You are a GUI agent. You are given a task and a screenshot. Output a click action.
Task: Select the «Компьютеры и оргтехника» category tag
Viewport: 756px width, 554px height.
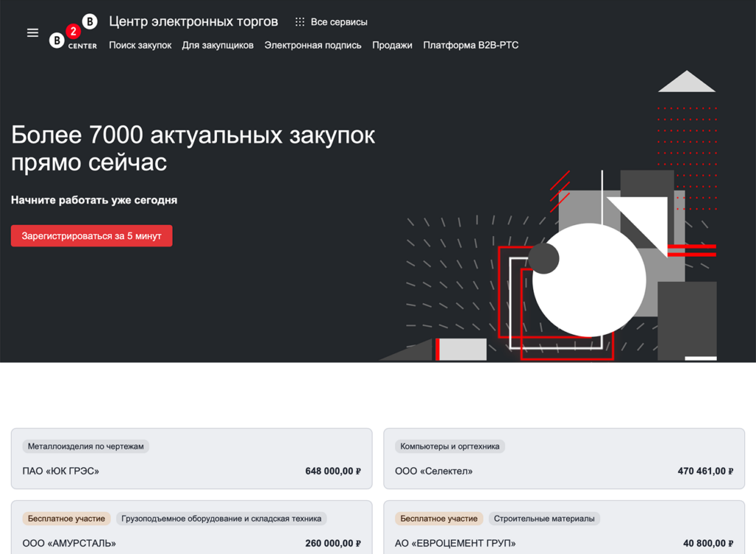click(x=449, y=446)
